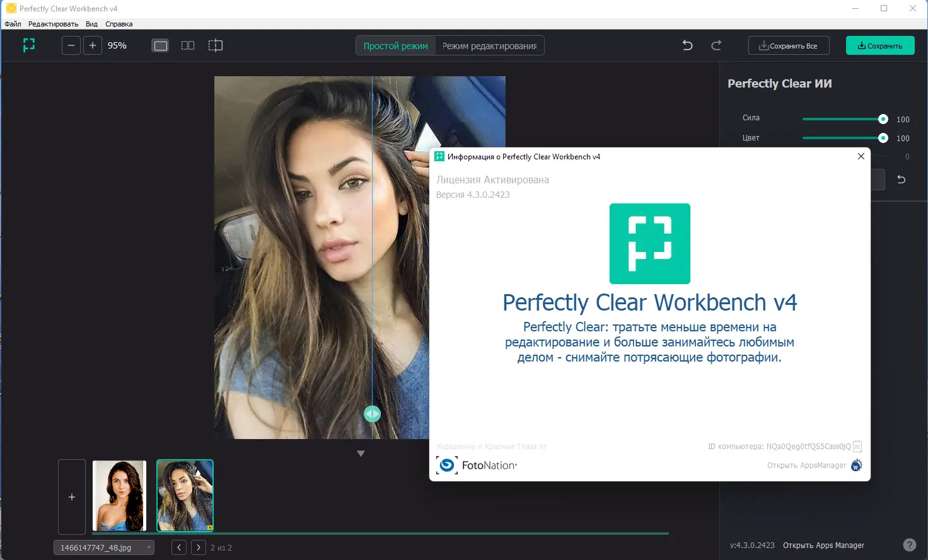Switch to Режим редактирования tab
The width and height of the screenshot is (928, 560).
(489, 46)
